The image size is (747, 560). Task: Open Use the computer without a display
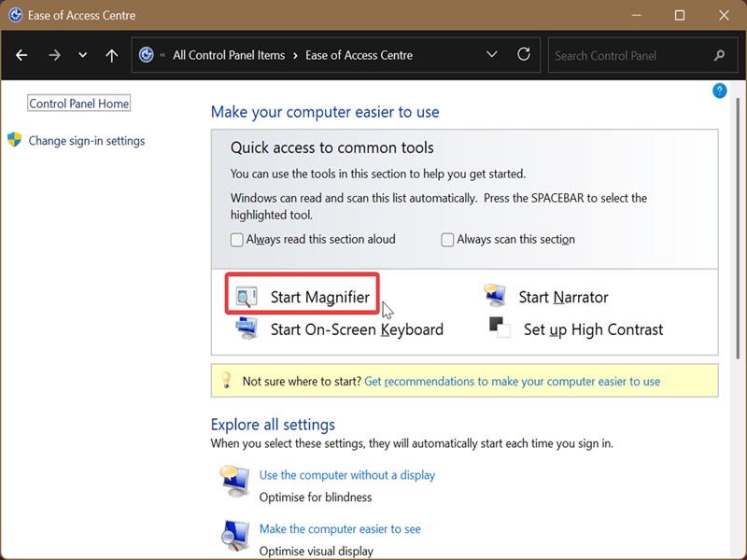click(347, 475)
